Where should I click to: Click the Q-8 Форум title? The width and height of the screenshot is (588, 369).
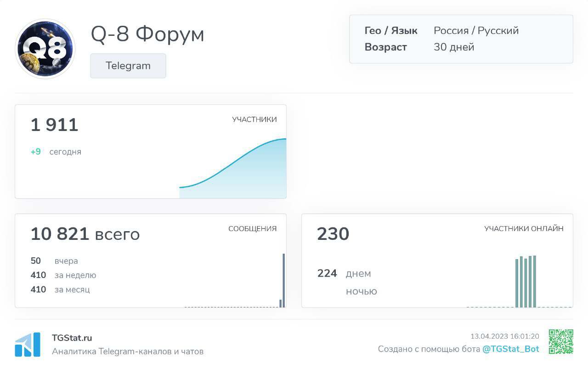(x=147, y=34)
